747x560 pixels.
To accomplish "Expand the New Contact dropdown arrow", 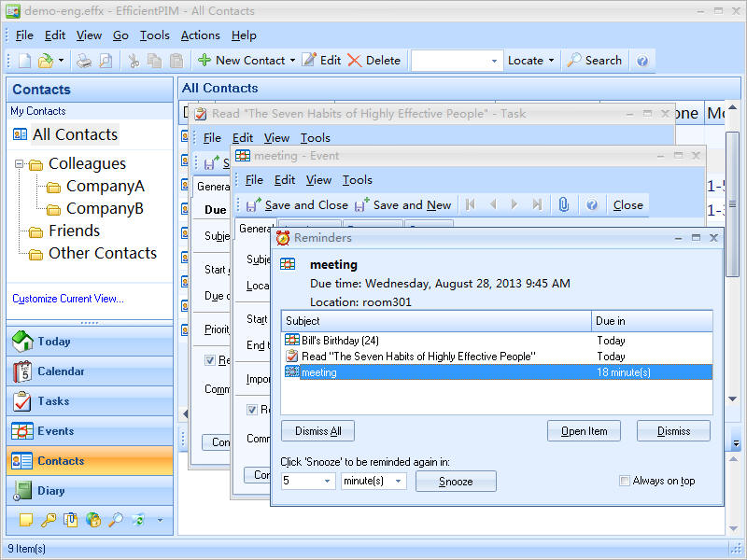I will [x=292, y=61].
